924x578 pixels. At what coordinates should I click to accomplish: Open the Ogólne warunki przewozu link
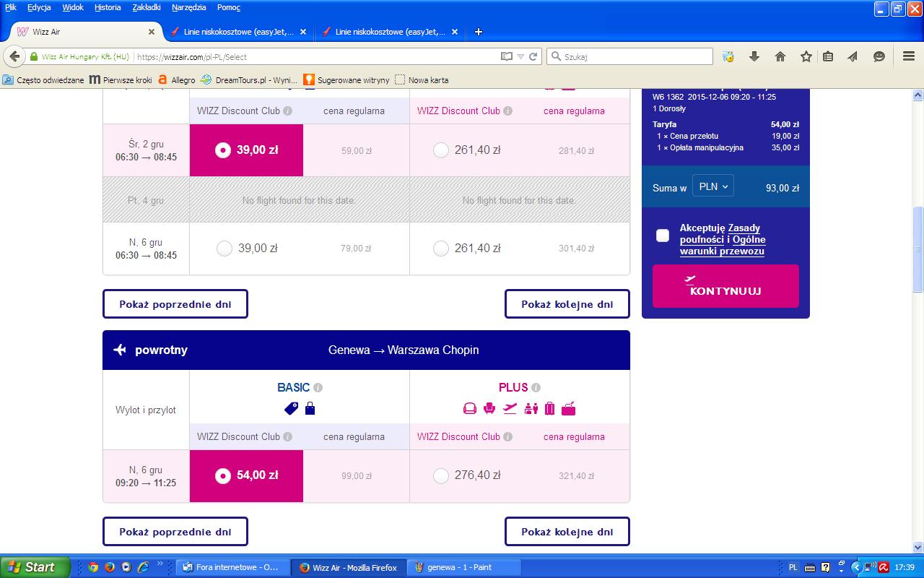pyautogui.click(x=723, y=246)
